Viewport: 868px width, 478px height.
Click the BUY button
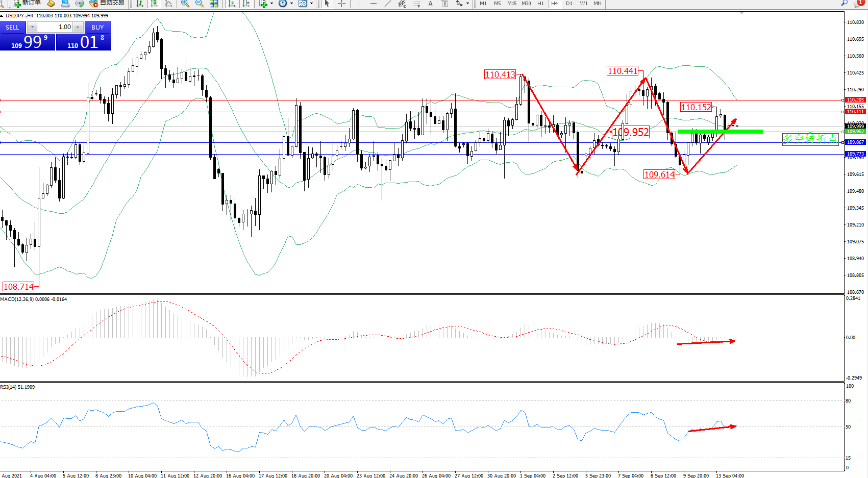pos(97,28)
